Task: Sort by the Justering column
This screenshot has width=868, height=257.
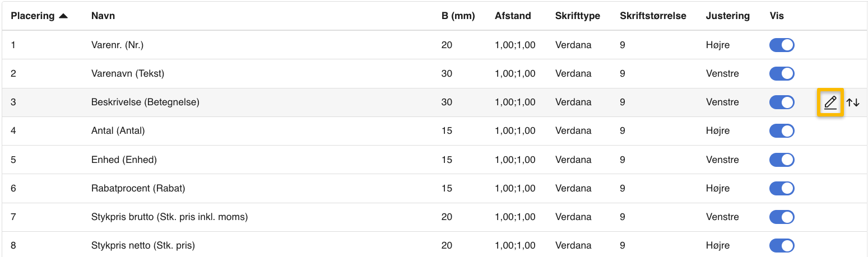Action: (x=727, y=16)
